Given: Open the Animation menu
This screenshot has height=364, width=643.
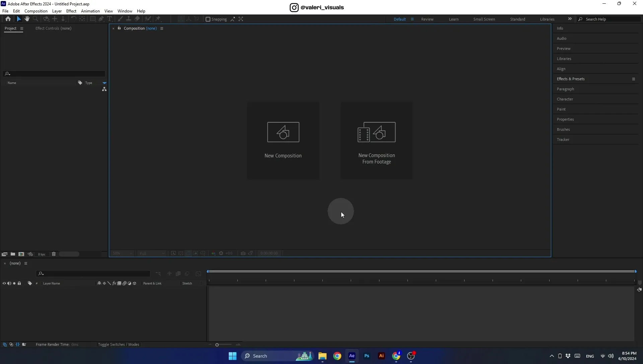Looking at the screenshot, I should click(90, 11).
